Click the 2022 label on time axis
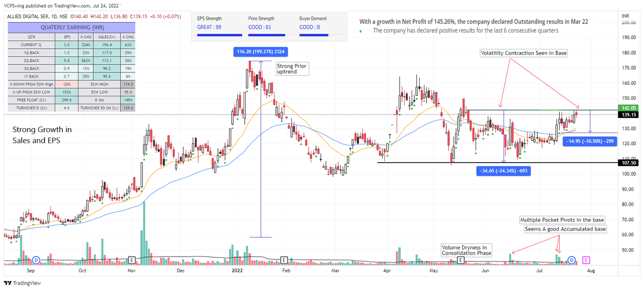The width and height of the screenshot is (644, 290). coord(237,271)
